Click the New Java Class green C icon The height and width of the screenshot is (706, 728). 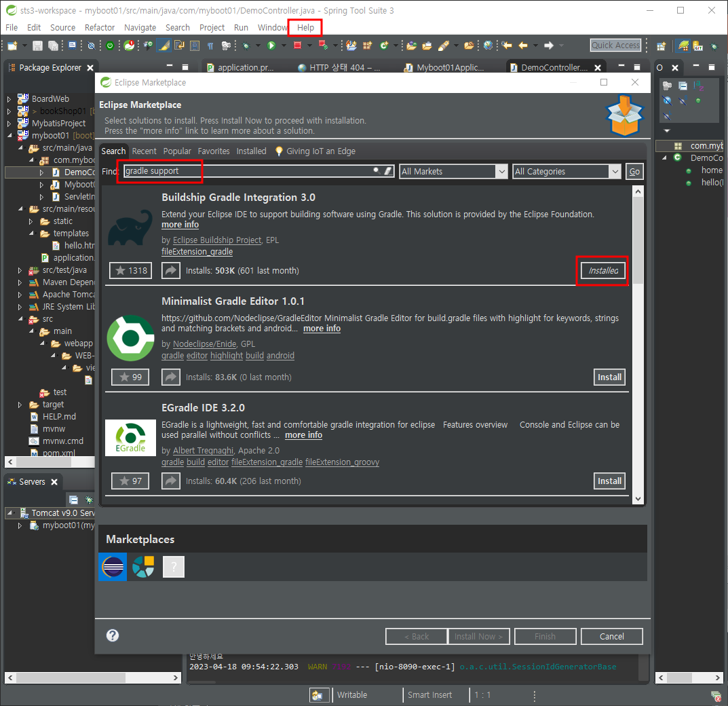click(x=384, y=45)
